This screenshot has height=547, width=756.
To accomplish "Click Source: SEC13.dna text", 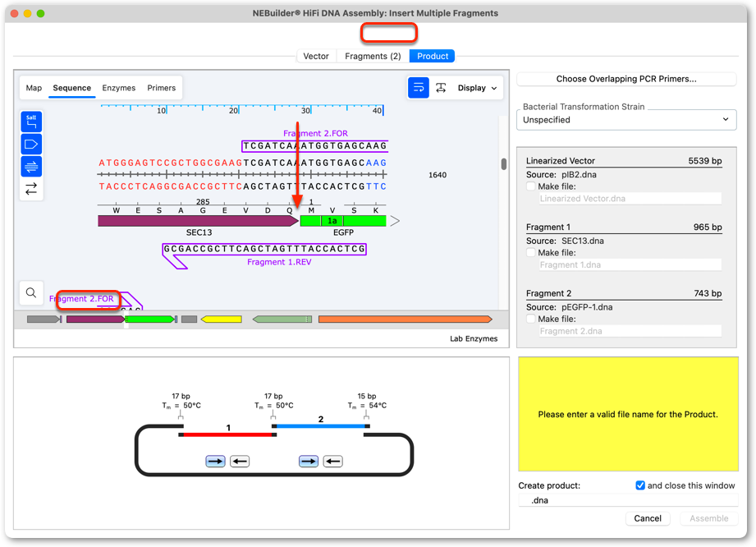I will click(x=565, y=241).
